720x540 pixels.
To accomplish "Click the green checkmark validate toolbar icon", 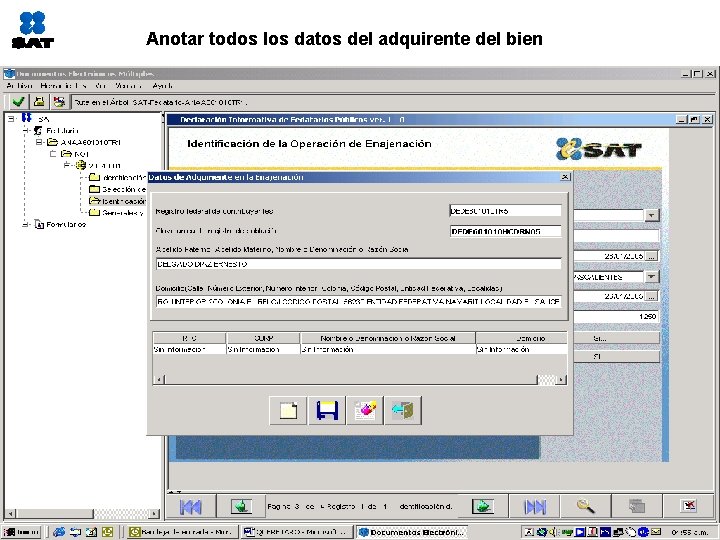I will [18, 102].
